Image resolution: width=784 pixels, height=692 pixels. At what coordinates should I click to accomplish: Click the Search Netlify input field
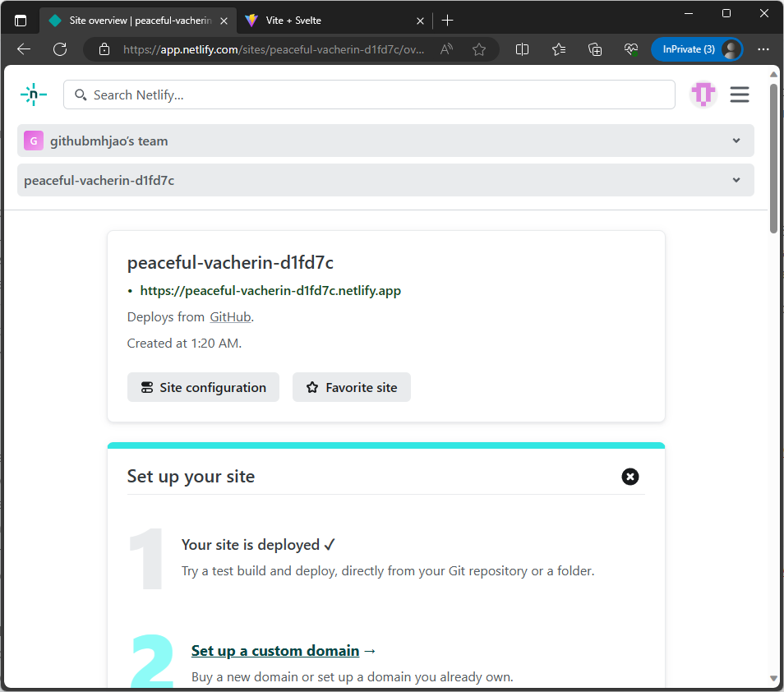369,95
